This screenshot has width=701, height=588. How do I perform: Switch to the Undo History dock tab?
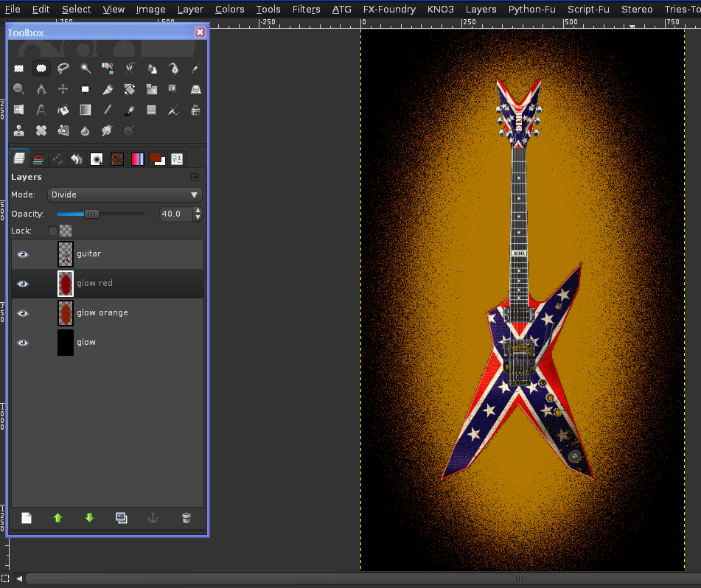77,159
